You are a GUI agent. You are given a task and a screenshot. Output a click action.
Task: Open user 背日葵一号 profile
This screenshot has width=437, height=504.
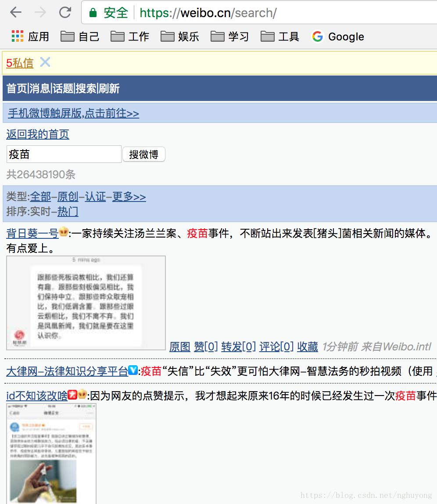(32, 233)
